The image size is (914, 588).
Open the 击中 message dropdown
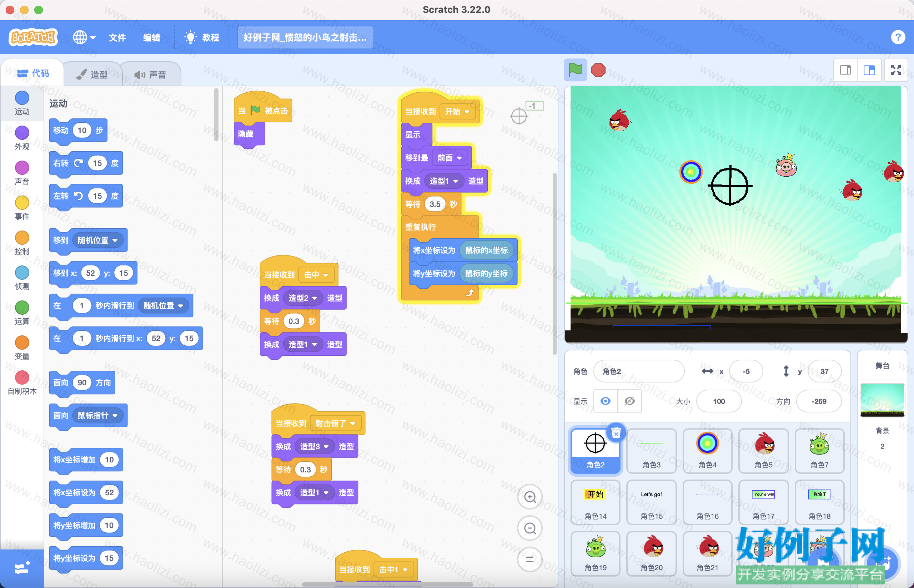[316, 275]
